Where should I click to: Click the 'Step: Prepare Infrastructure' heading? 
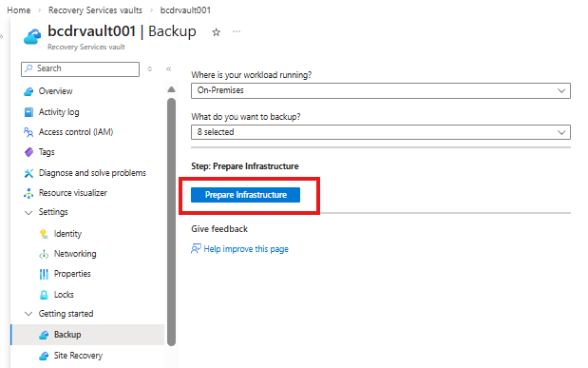click(x=245, y=166)
